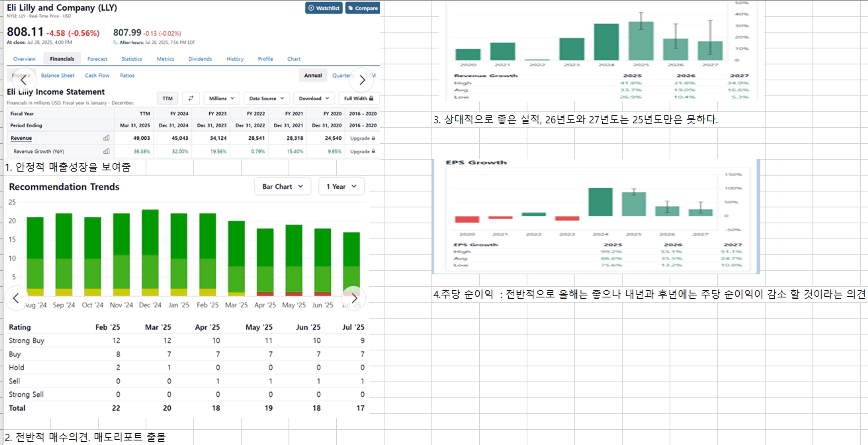Click the Sell rating row label
Viewport: 868px width, 445px height.
click(x=14, y=381)
